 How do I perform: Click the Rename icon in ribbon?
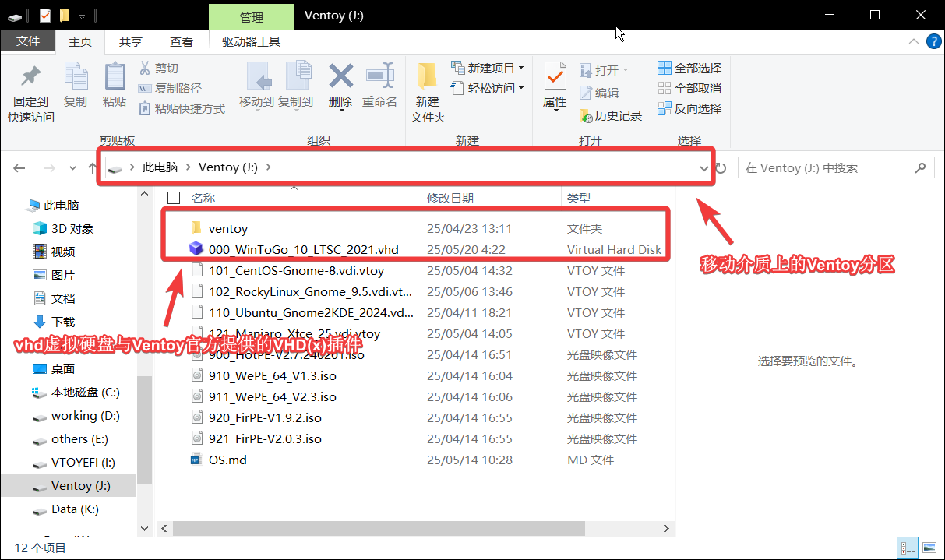(x=379, y=77)
